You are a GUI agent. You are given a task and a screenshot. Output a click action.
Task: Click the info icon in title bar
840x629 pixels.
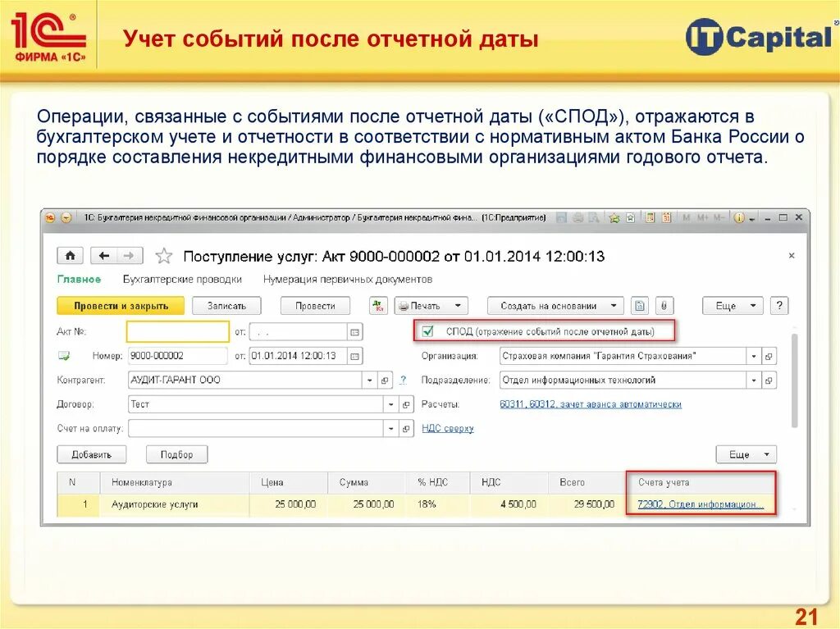click(x=739, y=218)
